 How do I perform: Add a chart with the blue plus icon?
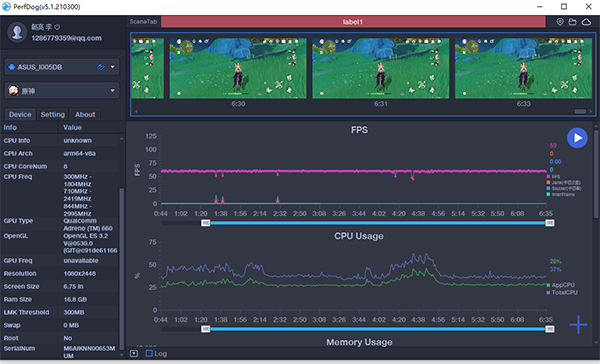pos(578,325)
